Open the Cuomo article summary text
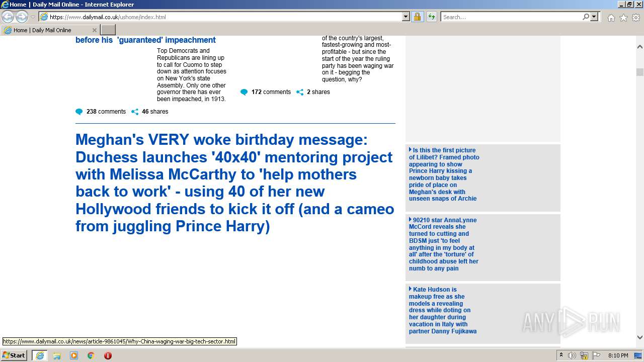 [x=192, y=75]
